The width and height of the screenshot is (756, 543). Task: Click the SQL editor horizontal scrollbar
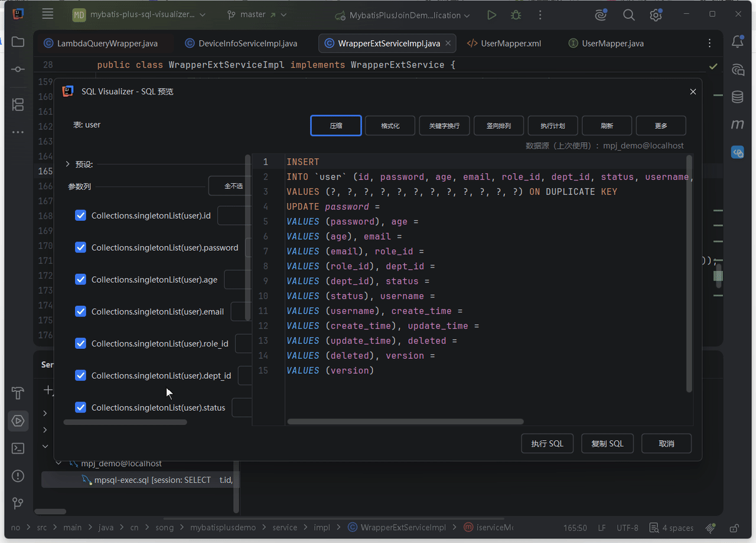point(405,422)
